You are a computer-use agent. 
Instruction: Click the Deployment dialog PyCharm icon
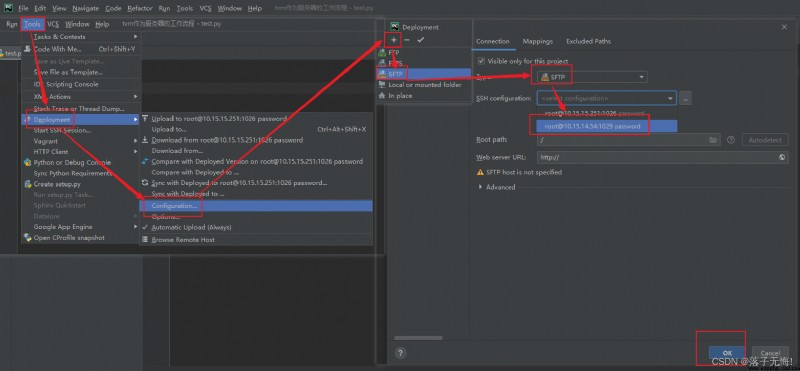click(x=394, y=27)
